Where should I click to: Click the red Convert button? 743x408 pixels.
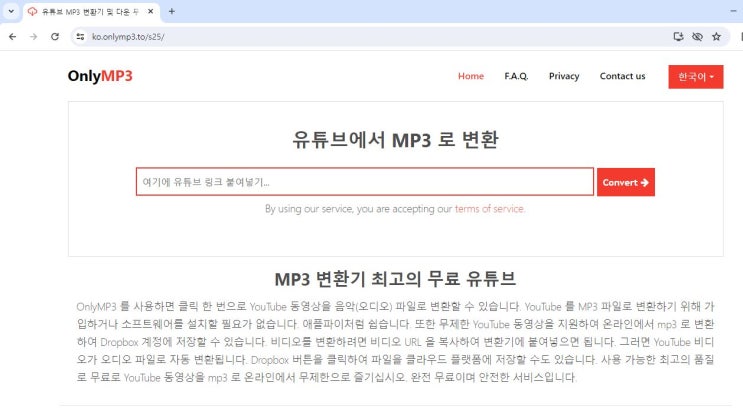(625, 182)
